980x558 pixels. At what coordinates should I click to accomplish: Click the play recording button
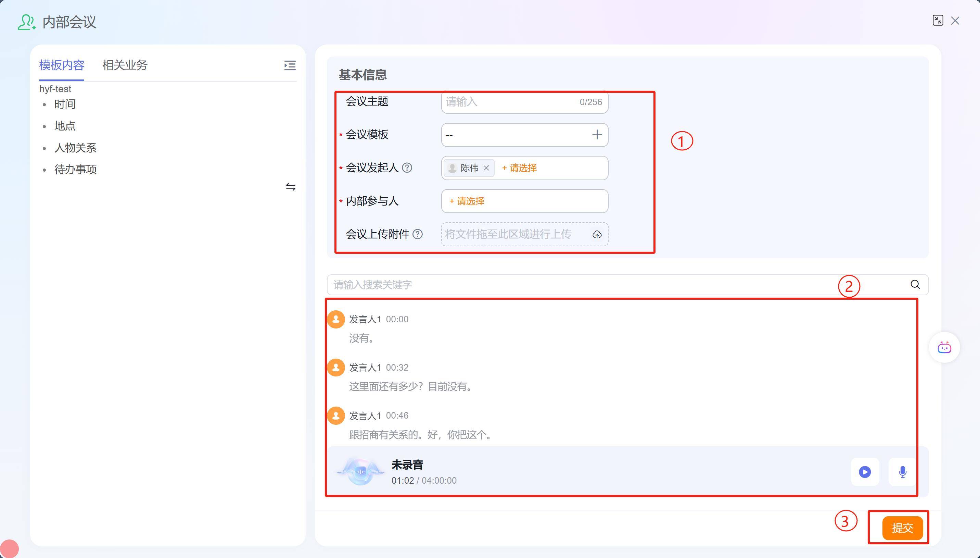(864, 472)
